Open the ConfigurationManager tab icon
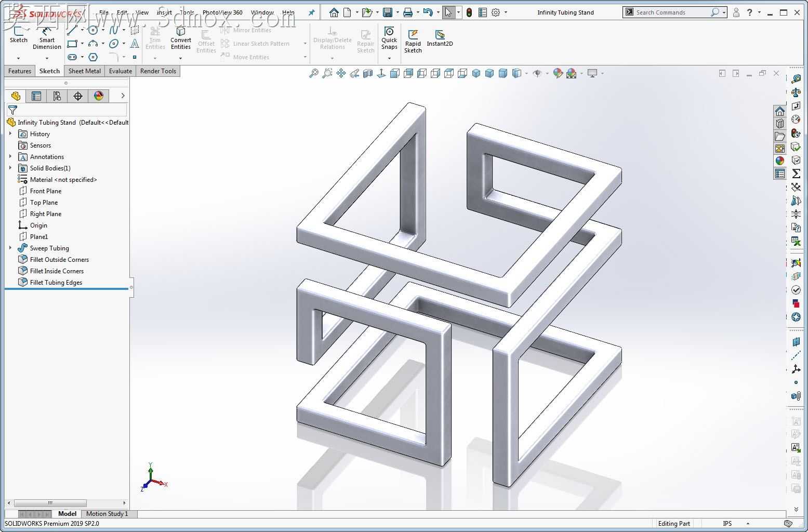 [x=57, y=96]
